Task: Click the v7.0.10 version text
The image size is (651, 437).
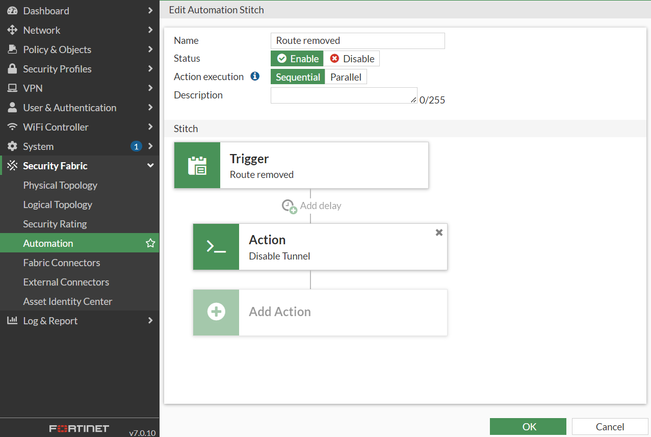Action: [142, 433]
